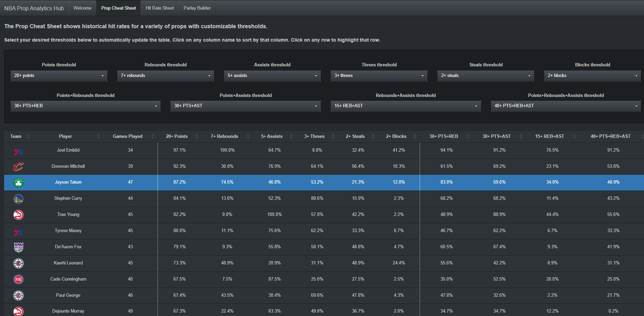Sort by Games Played column
Screen dimensions: 644x316
tap(128, 137)
